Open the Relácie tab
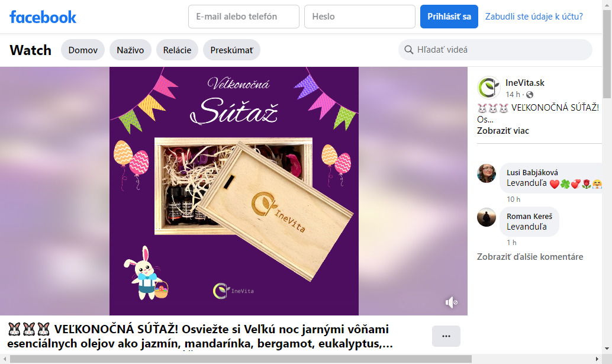Screen dimensions: 612x364 click(x=177, y=50)
